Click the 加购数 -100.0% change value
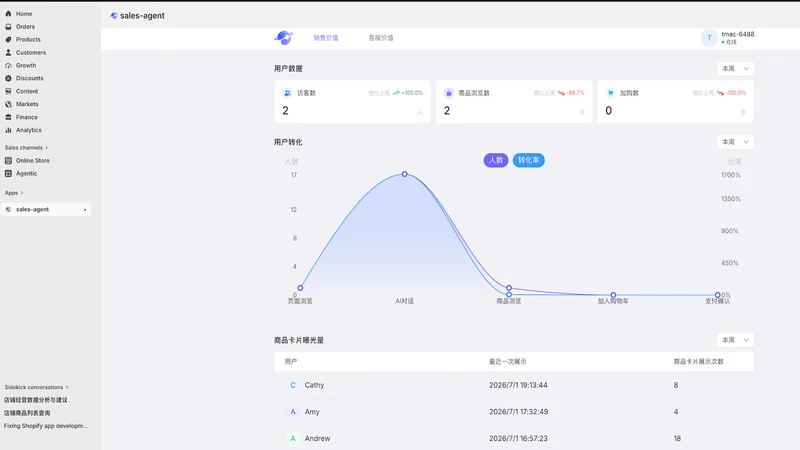Image resolution: width=800 pixels, height=450 pixels. pyautogui.click(x=736, y=93)
